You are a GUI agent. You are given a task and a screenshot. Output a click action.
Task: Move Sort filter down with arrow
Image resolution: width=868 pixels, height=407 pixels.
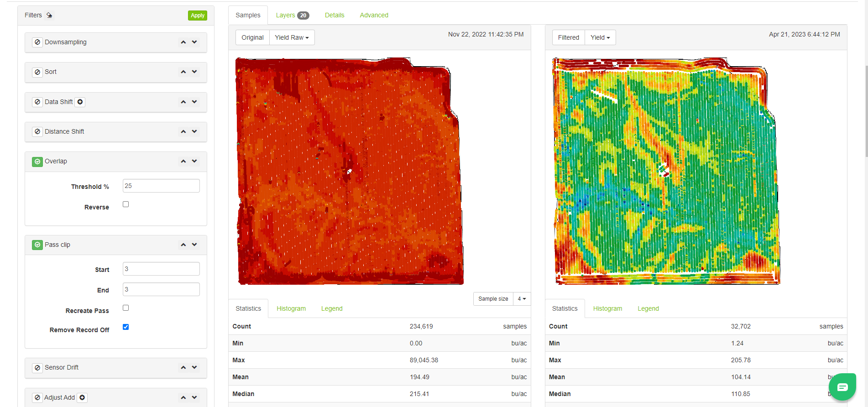click(x=194, y=72)
